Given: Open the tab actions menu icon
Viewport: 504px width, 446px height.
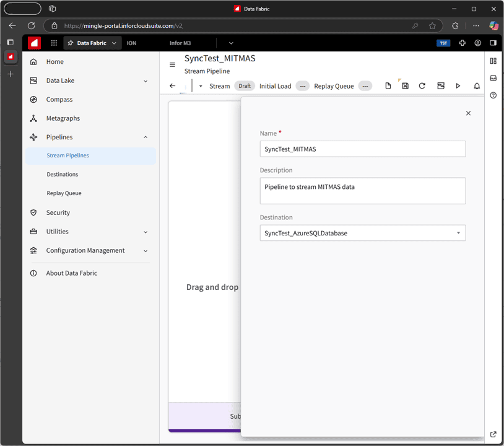Looking at the screenshot, I should [x=53, y=9].
